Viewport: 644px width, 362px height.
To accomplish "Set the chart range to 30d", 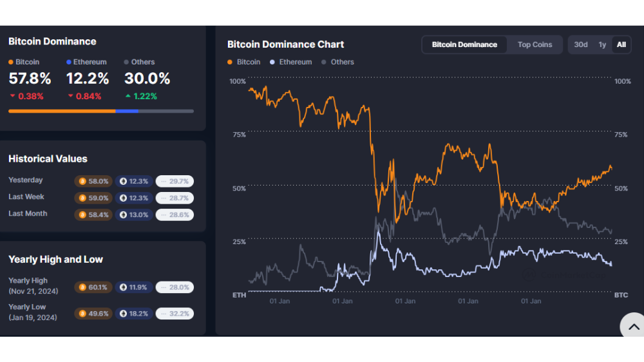I will [x=580, y=45].
